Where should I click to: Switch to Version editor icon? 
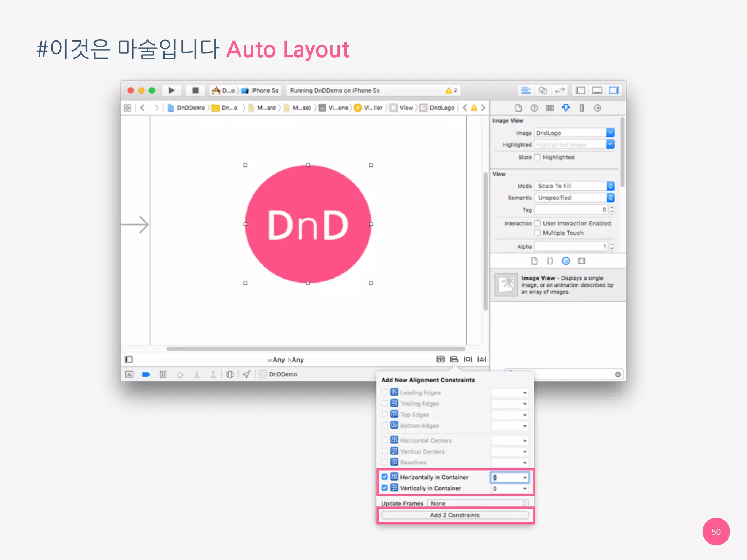point(560,90)
